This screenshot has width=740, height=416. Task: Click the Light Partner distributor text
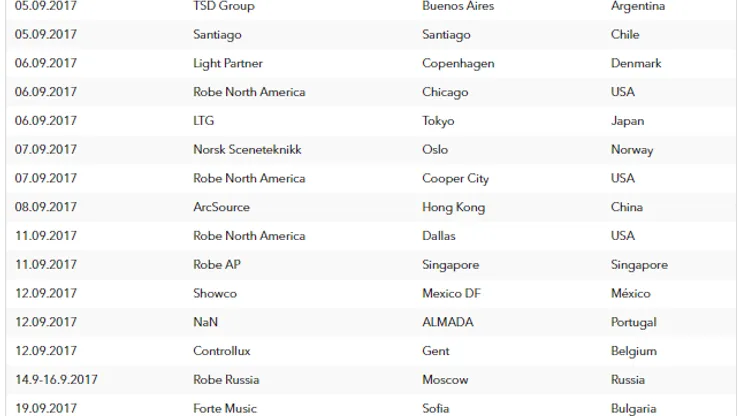coord(228,63)
